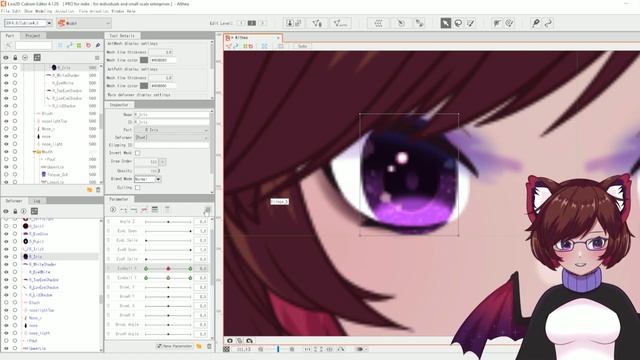640x360 pixels.
Task: Click the new folder icon below Part list
Action: click(89, 190)
